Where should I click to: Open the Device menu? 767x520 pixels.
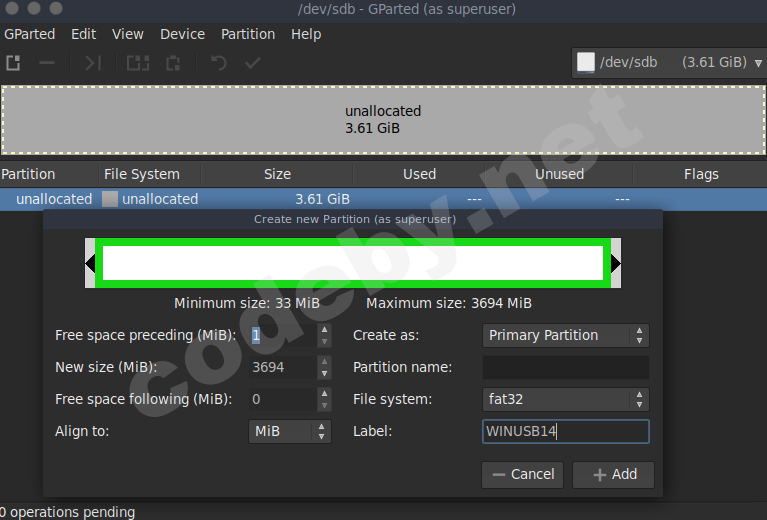tap(182, 34)
